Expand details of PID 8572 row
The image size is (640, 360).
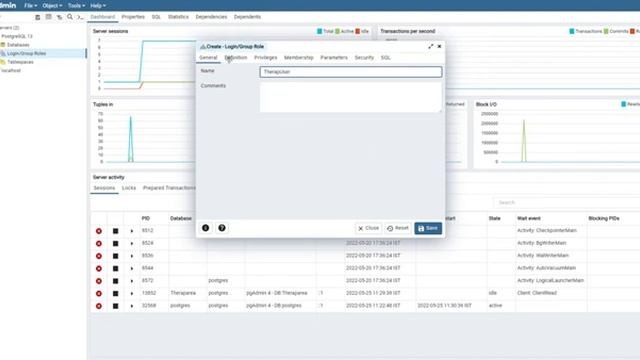coord(132,281)
